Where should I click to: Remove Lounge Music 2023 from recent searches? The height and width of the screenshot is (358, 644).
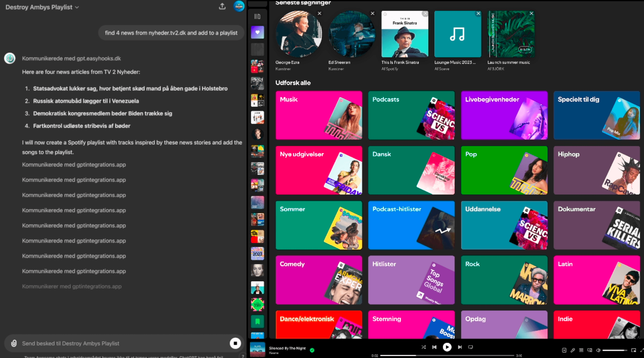click(x=478, y=13)
